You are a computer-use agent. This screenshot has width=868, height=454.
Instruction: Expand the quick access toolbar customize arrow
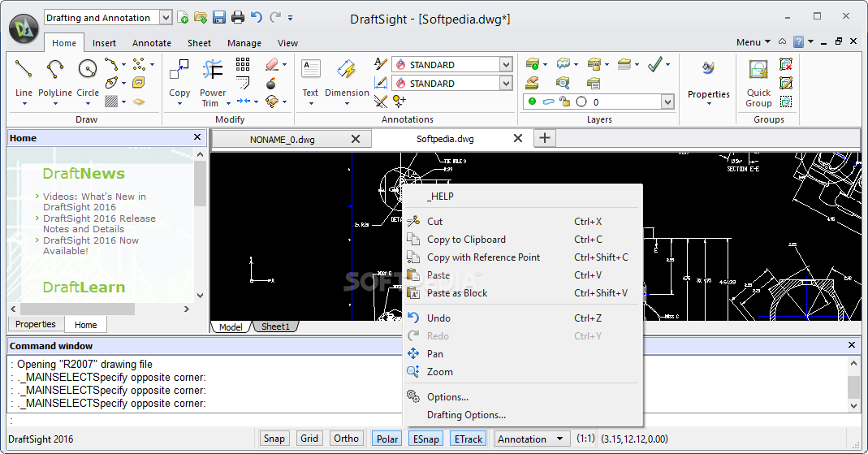point(290,18)
